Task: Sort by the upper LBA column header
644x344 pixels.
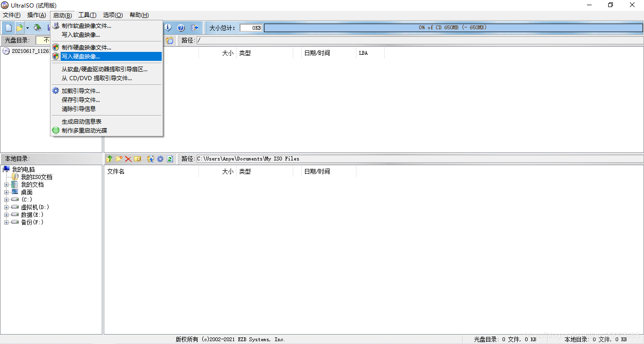Action: 370,53
